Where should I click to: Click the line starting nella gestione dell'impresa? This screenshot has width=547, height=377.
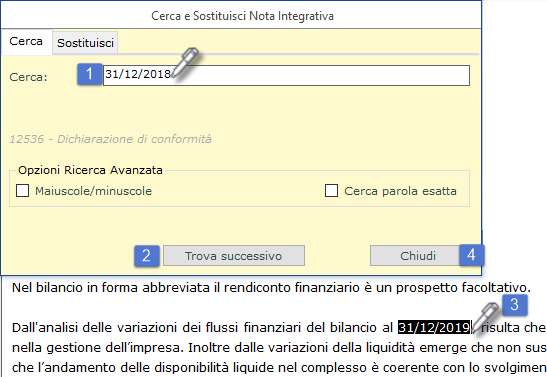click(279, 348)
